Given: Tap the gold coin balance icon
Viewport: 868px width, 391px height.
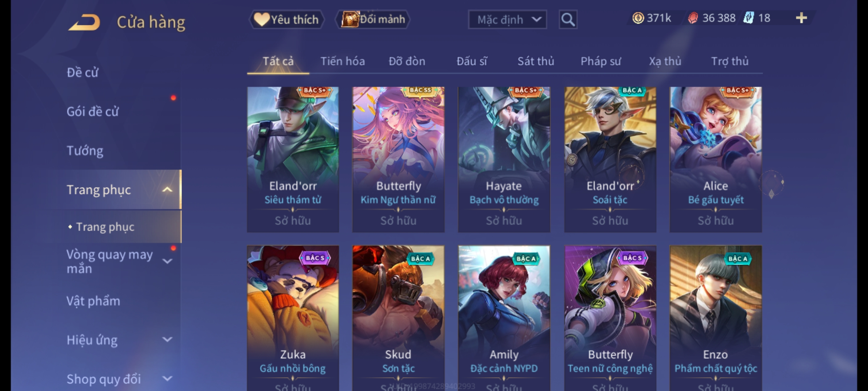Looking at the screenshot, I should tap(638, 18).
